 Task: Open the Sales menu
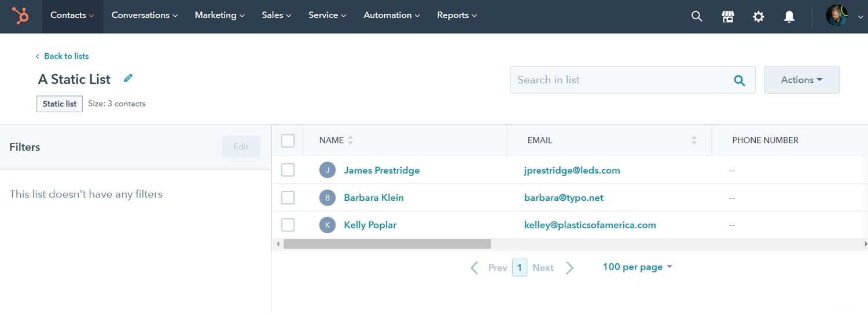[x=277, y=16]
